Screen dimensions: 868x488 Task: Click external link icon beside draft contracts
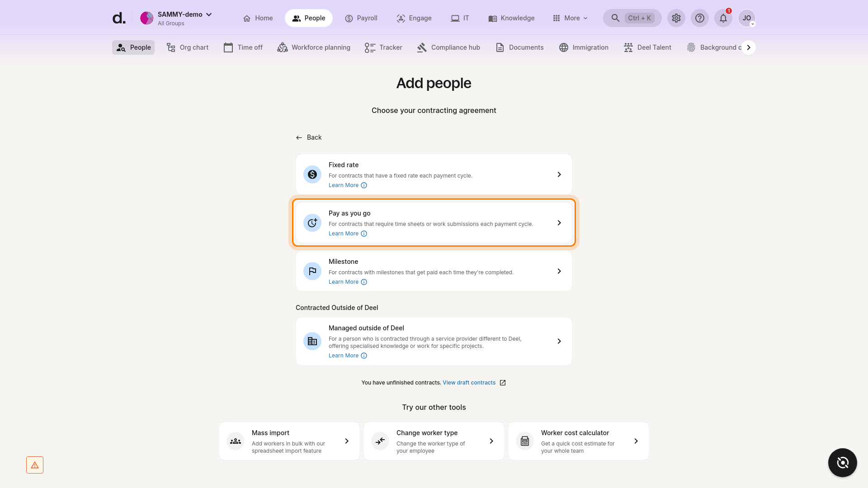coord(503,383)
